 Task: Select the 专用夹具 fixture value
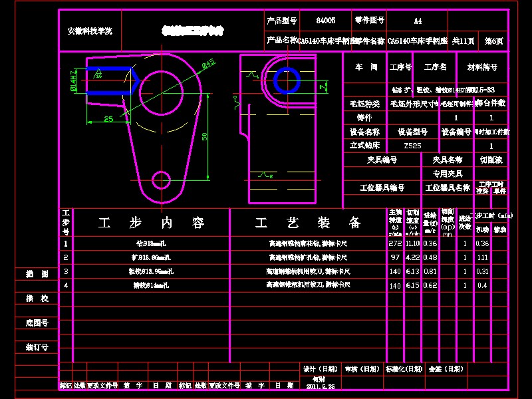[448, 174]
